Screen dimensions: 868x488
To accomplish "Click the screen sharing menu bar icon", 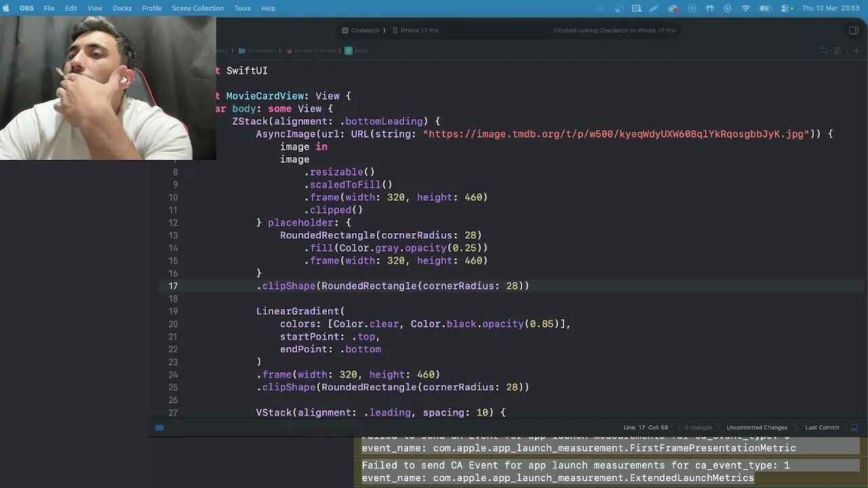I will click(x=637, y=8).
